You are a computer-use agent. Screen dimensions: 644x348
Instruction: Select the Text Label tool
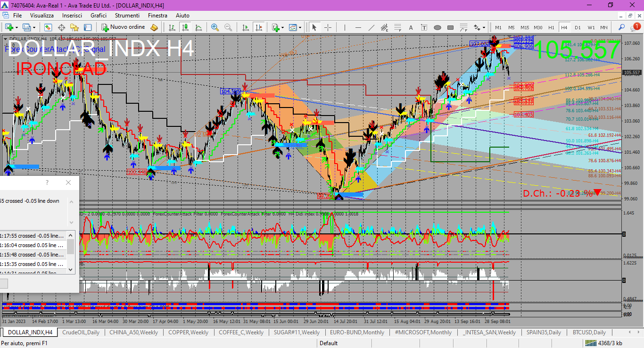click(424, 27)
